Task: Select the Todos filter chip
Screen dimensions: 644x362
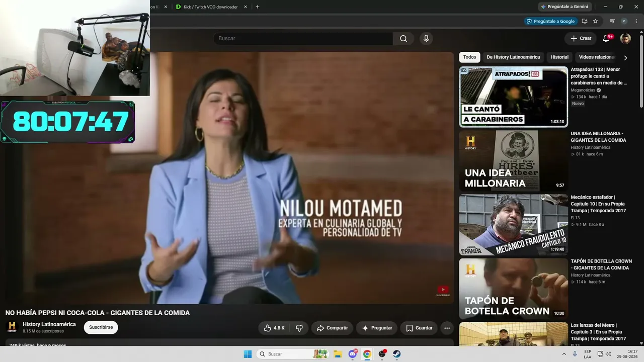Action: click(469, 57)
